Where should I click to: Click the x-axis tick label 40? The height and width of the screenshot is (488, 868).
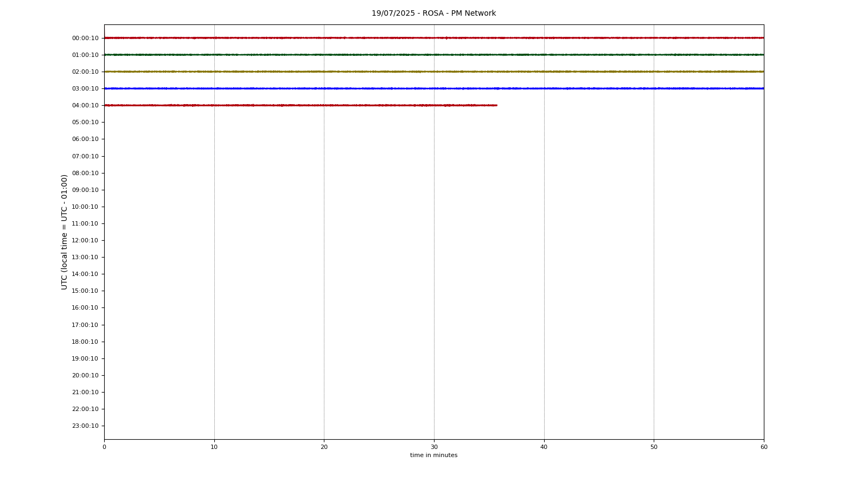544,447
